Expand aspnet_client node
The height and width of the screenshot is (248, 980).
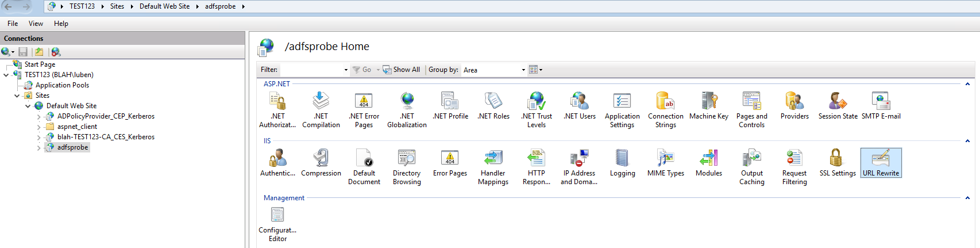coord(38,127)
